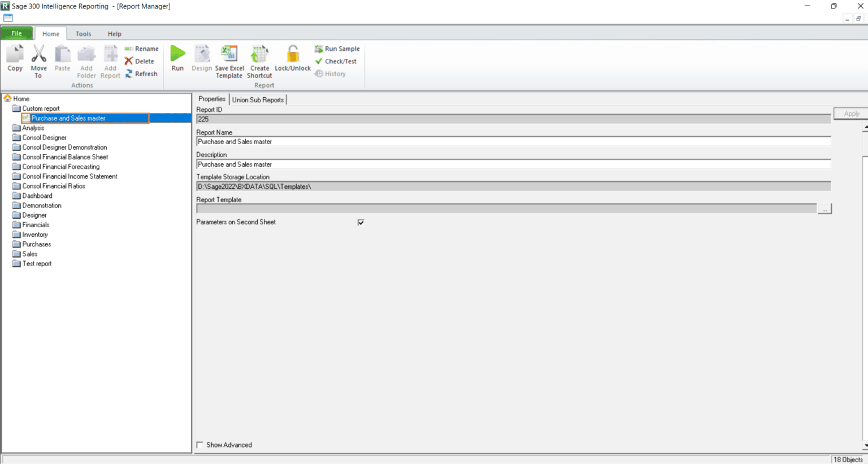Run the selected report
Image resolution: width=868 pixels, height=464 pixels.
point(177,59)
